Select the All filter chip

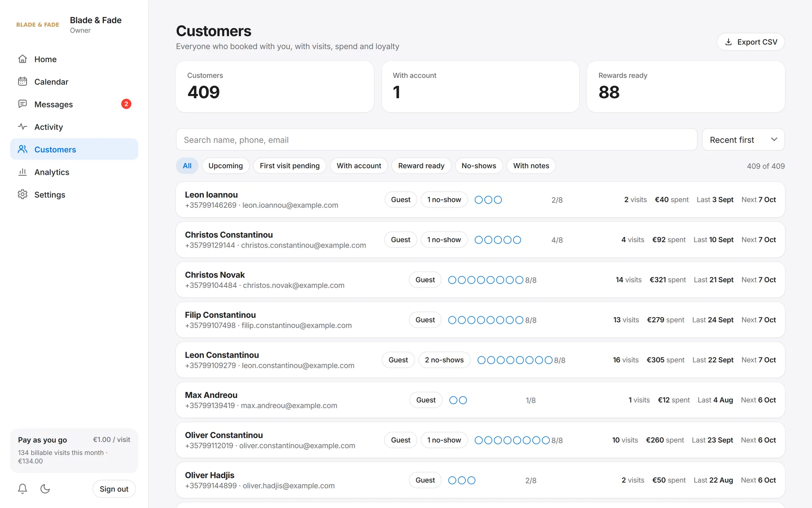click(187, 166)
